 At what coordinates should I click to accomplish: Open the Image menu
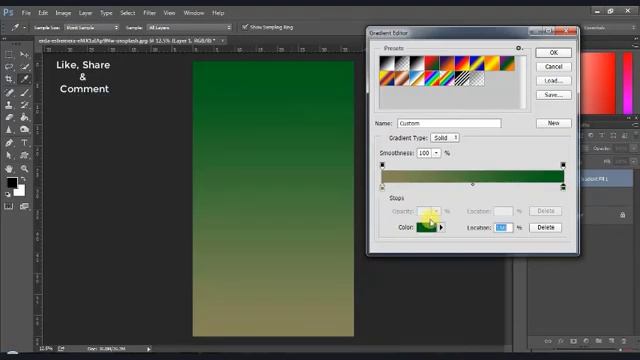(x=63, y=13)
